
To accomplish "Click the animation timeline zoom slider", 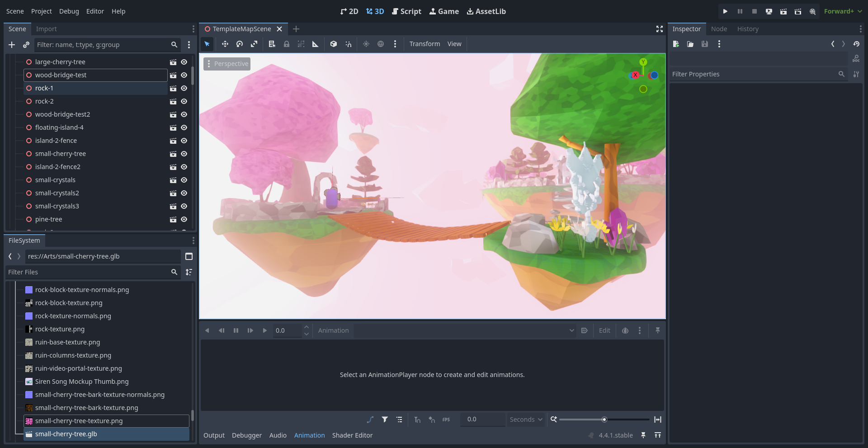I will click(x=604, y=420).
